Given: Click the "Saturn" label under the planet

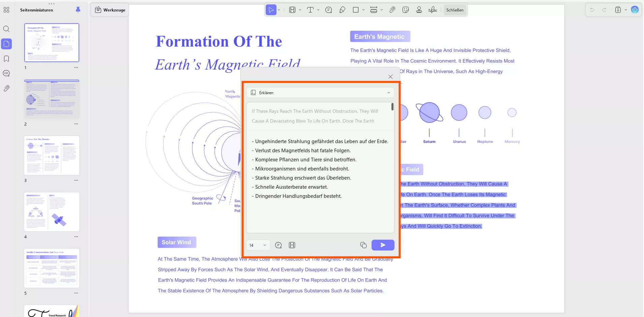Looking at the screenshot, I should (429, 142).
